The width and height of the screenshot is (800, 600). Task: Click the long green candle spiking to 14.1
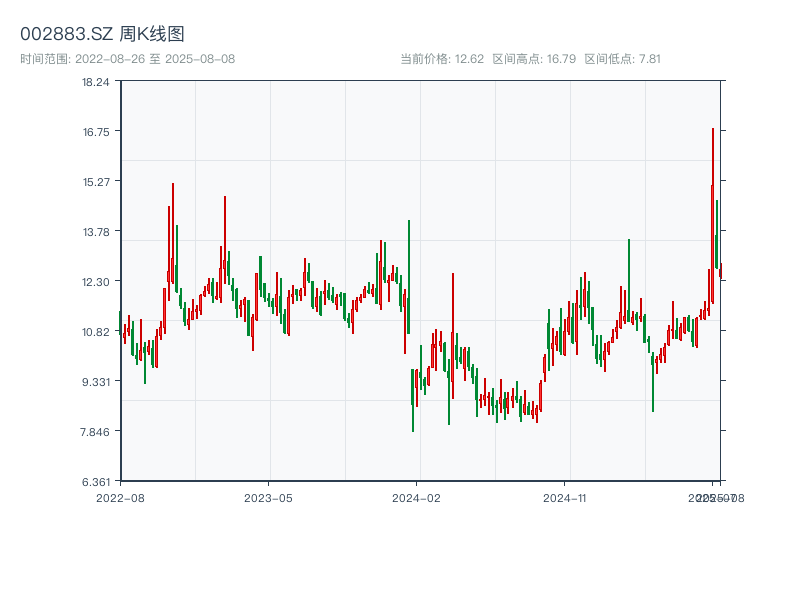click(409, 277)
